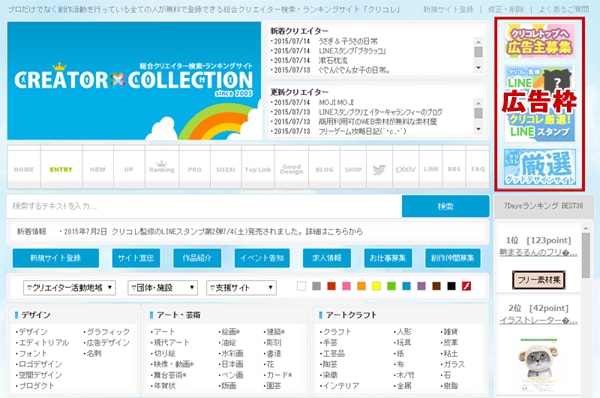Open the Ranking crown nav item
This screenshot has width=600, height=398.
161,167
